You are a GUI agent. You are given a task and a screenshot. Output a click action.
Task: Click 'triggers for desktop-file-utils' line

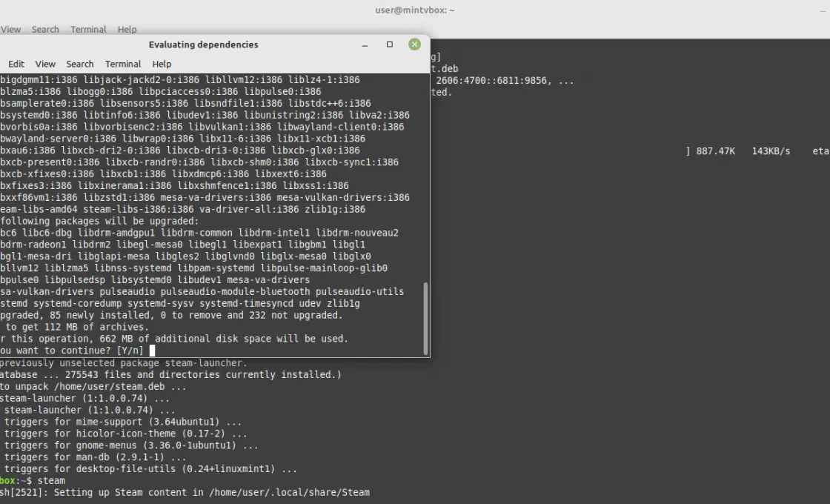pyautogui.click(x=150, y=469)
